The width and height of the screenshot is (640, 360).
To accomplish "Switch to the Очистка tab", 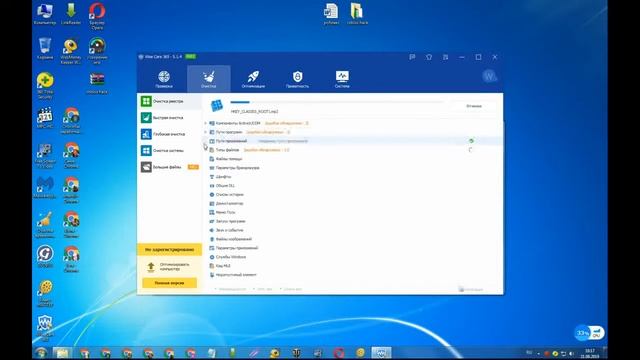I will pos(209,79).
